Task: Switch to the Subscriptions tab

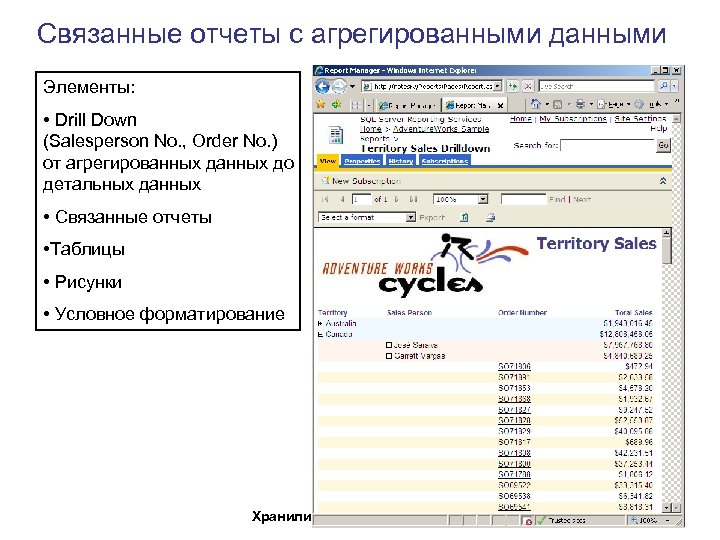Action: click(444, 161)
